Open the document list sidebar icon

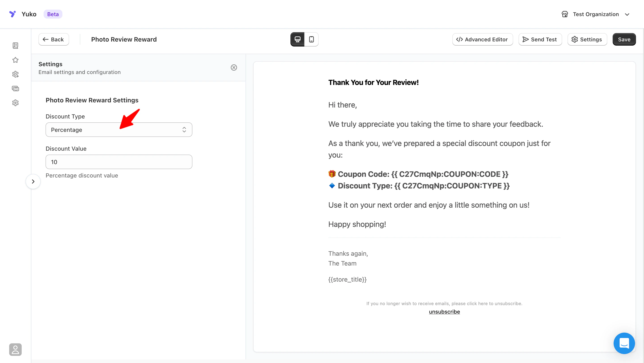point(15,45)
